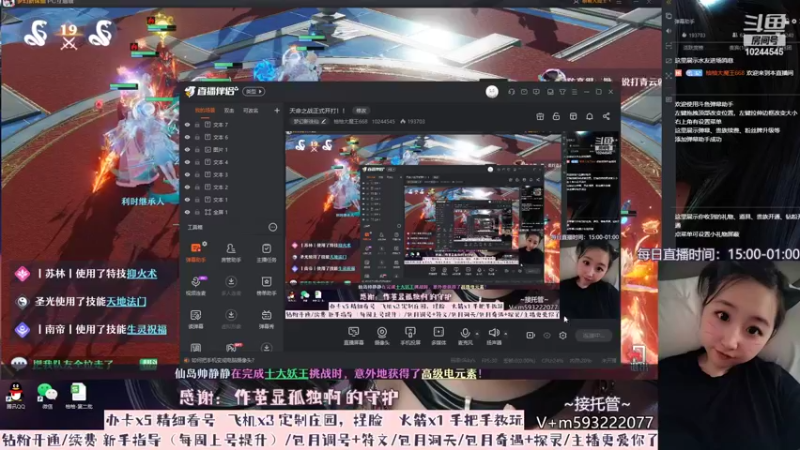Toggle visibility of 文本 7 source

187,124
